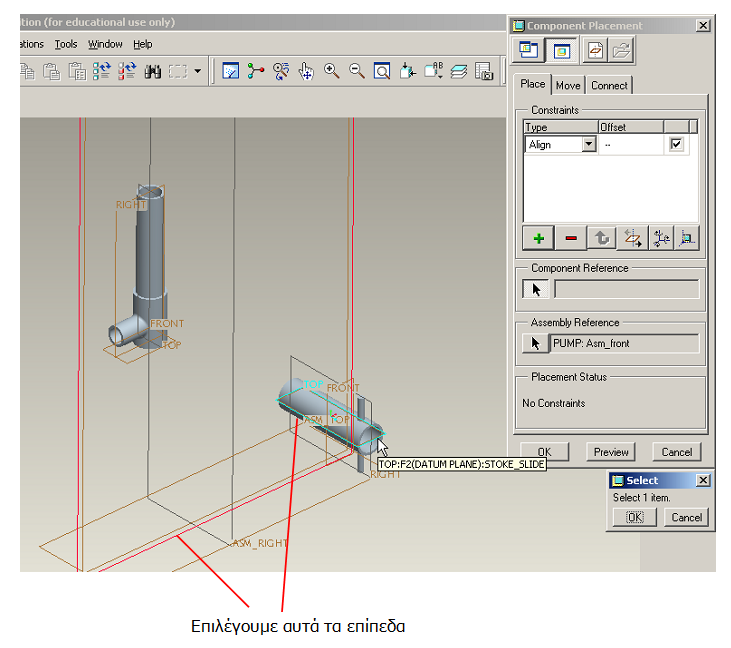
Task: Click the cyan highlighted TOP datum label
Action: tap(313, 385)
